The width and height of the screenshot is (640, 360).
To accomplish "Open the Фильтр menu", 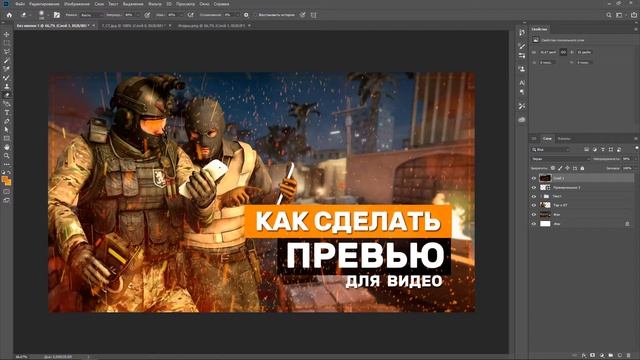I will point(155,4).
